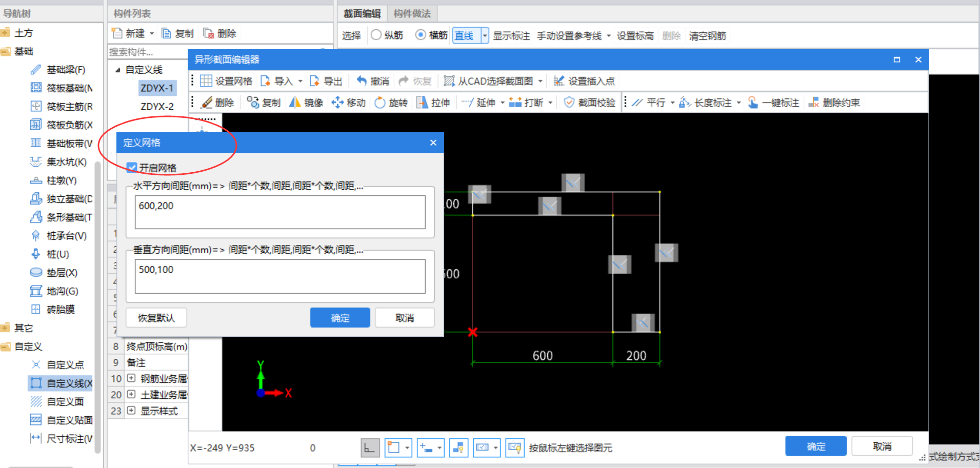
Task: Select the 纵筋 radio button
Action: pos(376,35)
